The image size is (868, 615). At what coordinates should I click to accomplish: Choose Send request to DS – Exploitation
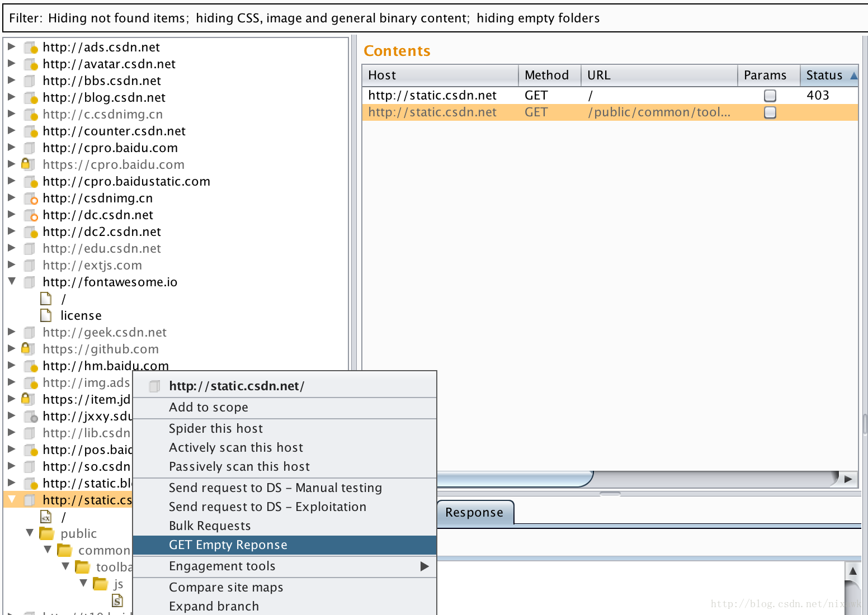click(x=285, y=507)
